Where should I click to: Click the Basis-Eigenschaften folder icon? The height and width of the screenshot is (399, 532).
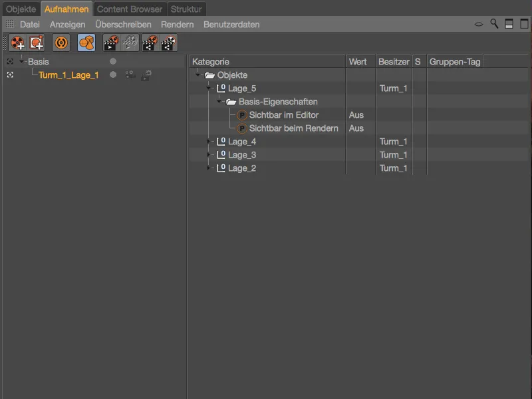click(231, 102)
